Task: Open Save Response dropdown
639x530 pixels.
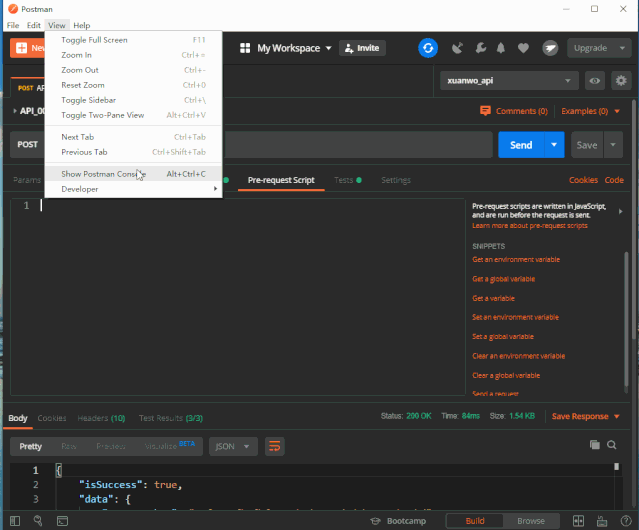Action: coord(586,416)
